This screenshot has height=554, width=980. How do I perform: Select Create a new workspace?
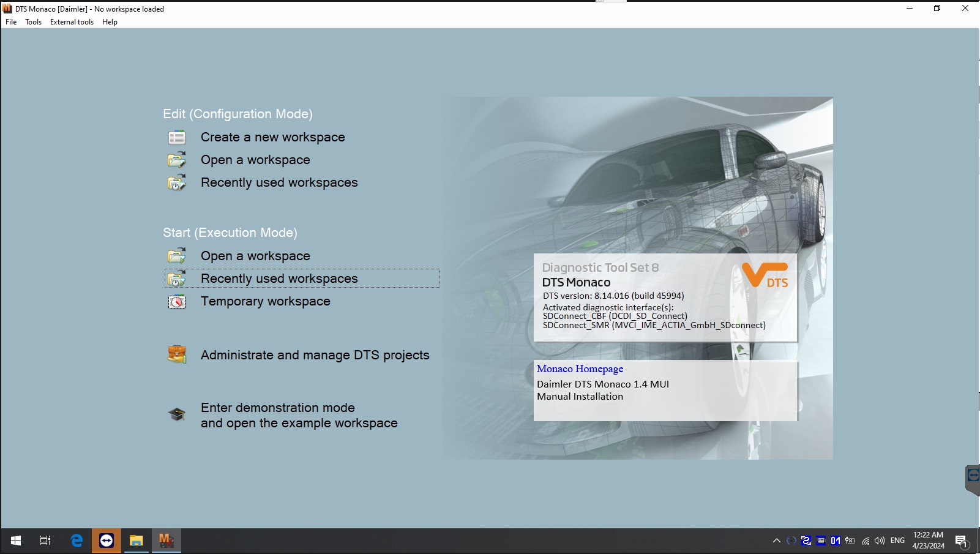point(273,137)
